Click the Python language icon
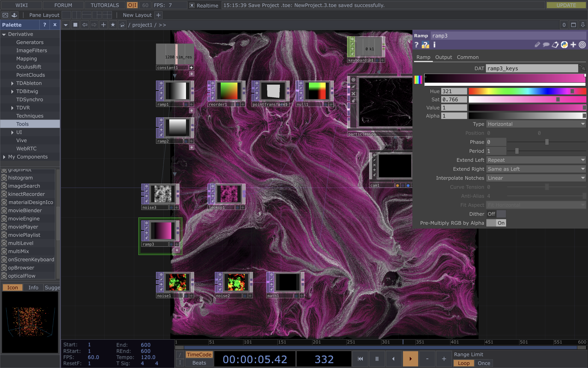 564,45
